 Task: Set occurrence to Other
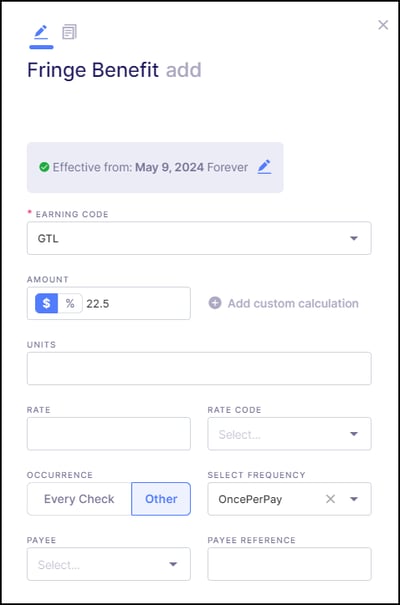click(161, 499)
